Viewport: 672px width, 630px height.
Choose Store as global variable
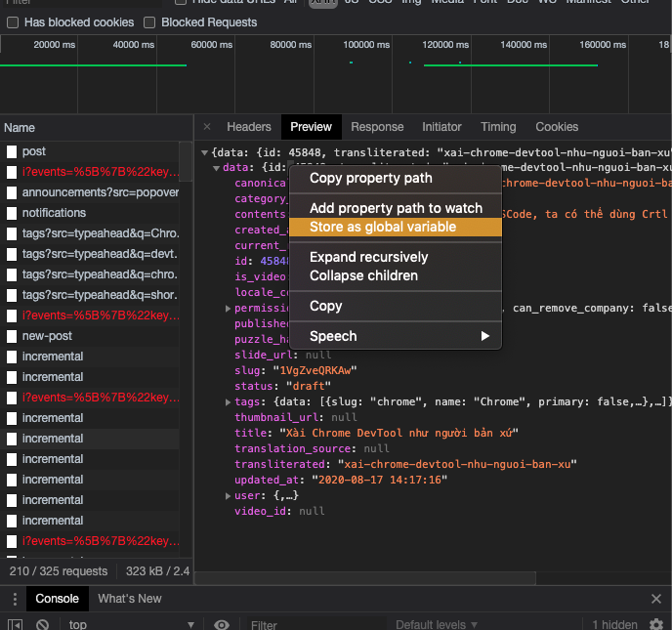tap(382, 227)
